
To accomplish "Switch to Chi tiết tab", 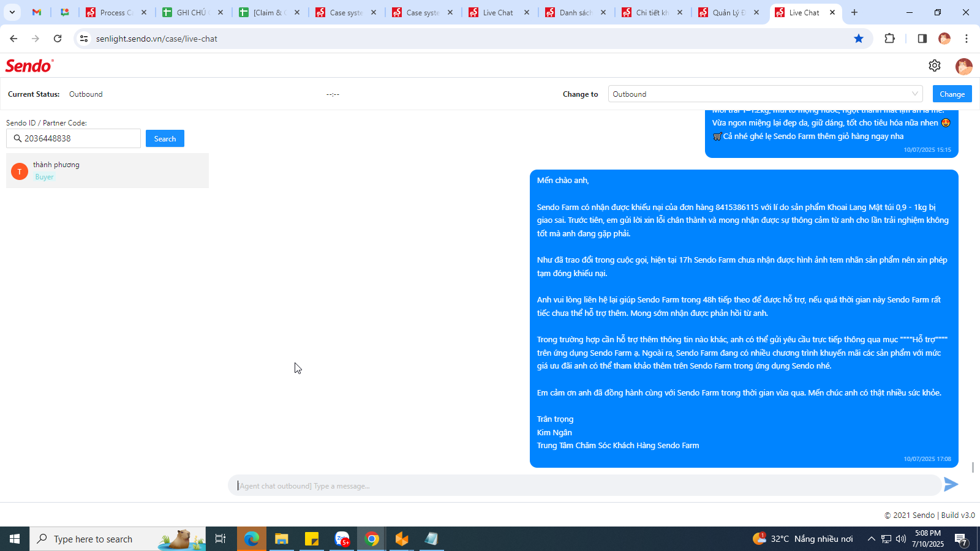I will (x=652, y=12).
